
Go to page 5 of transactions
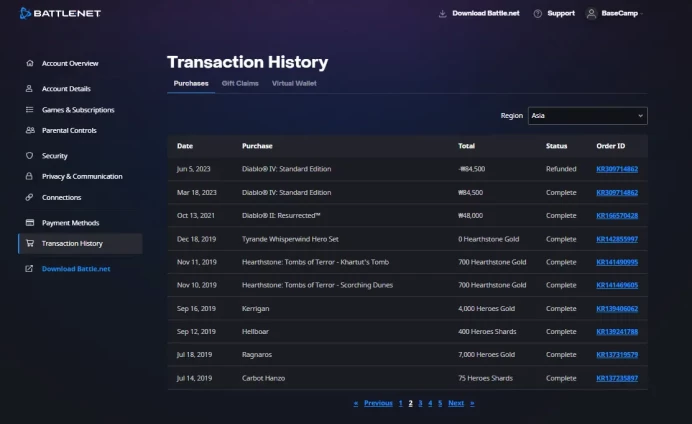click(x=440, y=403)
